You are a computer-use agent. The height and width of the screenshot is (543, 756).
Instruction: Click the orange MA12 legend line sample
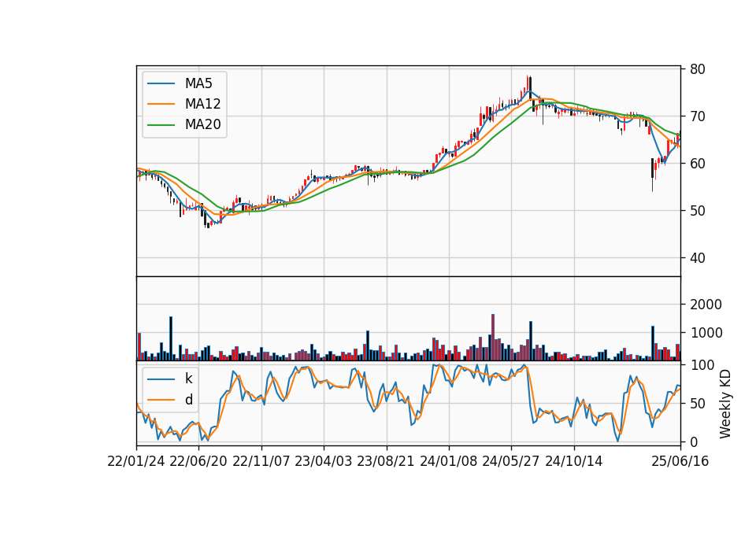click(x=161, y=104)
